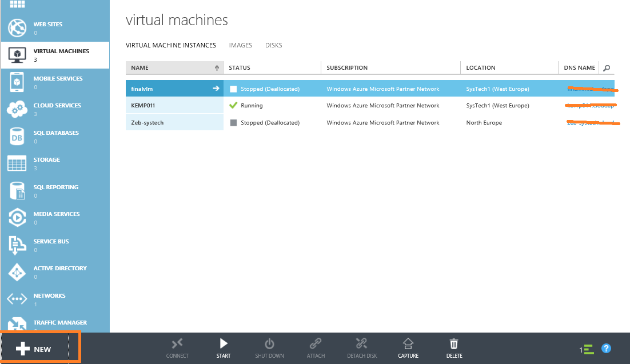Screen dimensions: 630x364
Task: Click North Europe location cell
Action: [484, 122]
